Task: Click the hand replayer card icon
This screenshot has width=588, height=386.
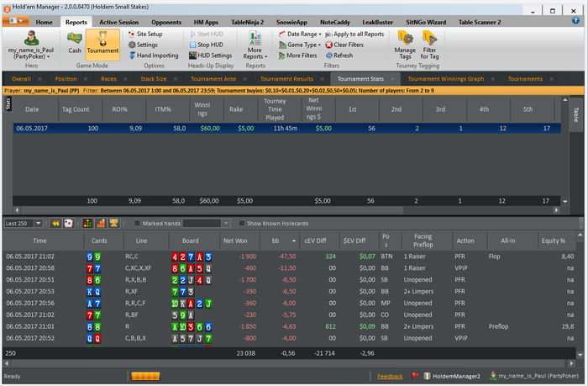Action: point(68,224)
